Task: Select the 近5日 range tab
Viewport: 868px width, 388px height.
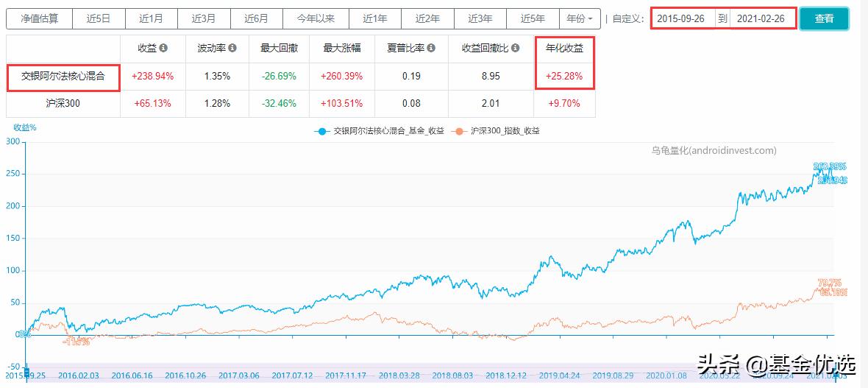Action: pos(99,19)
